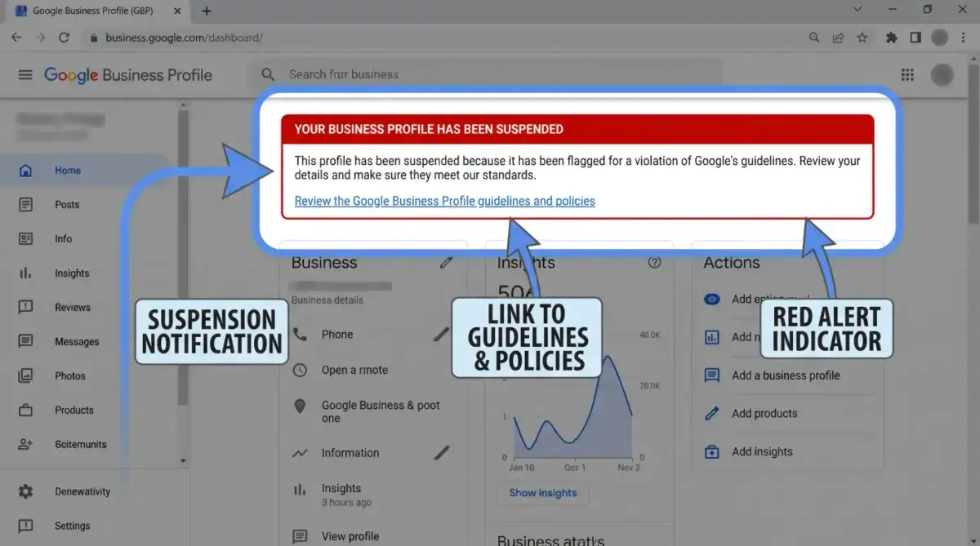Open the browser profile avatar
Screen dimensions: 980x546
[940, 38]
